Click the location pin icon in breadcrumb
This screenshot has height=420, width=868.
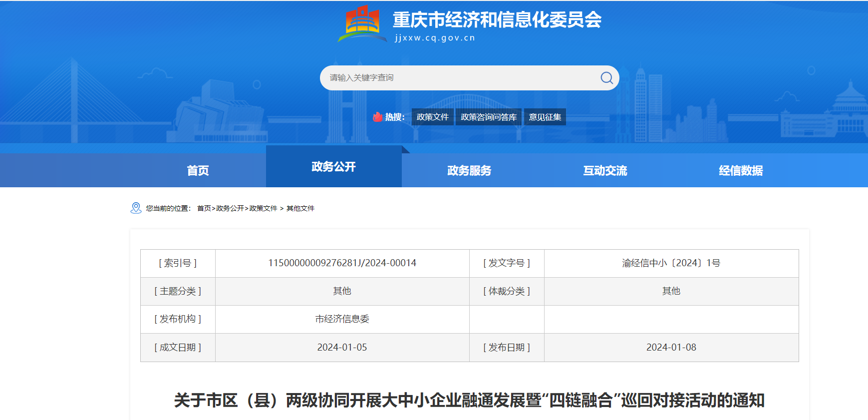(x=136, y=208)
